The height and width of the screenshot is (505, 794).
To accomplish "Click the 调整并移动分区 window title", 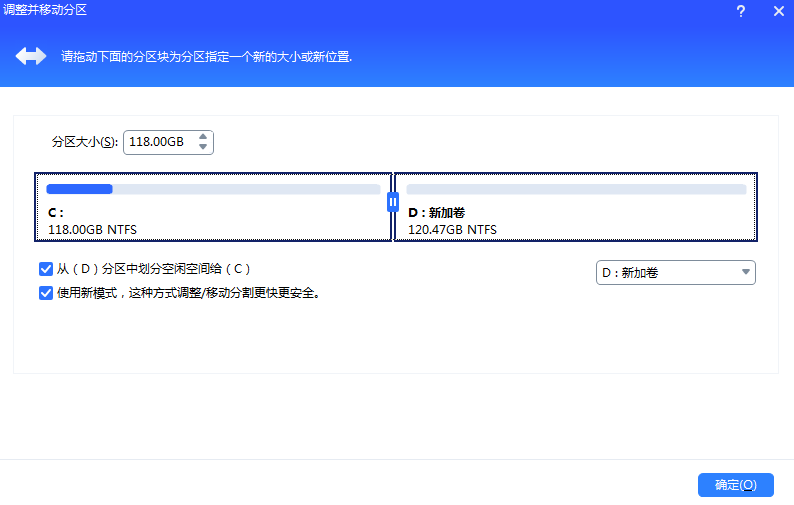I will click(45, 10).
